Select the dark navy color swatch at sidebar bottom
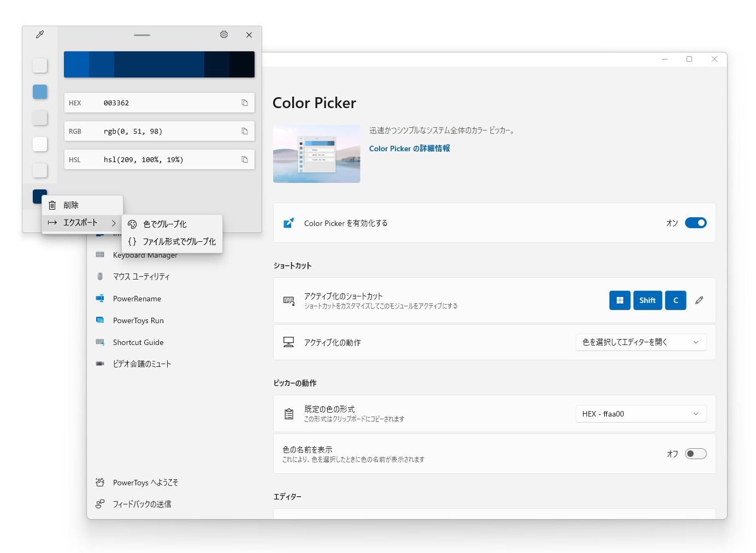Image resolution: width=756 pixels, height=553 pixels. coord(39,196)
